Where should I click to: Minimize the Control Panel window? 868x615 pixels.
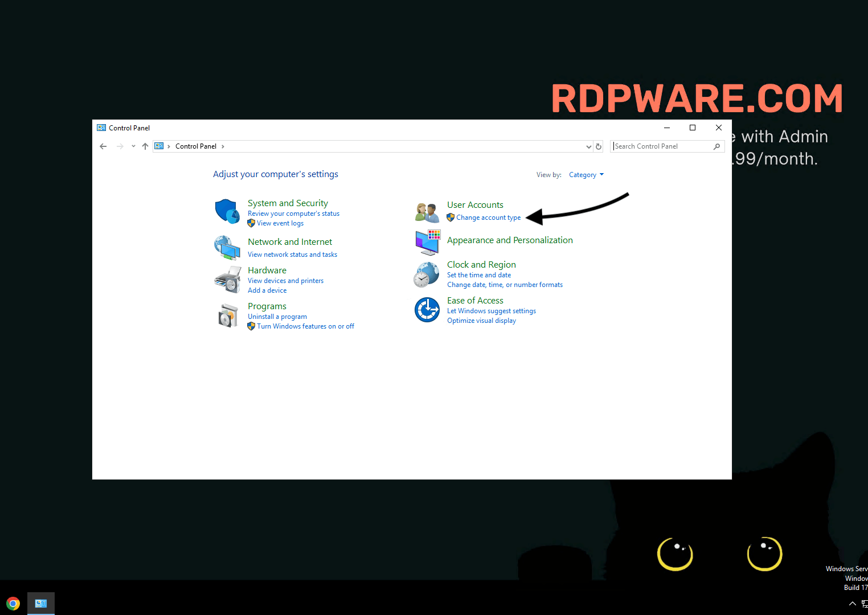pyautogui.click(x=666, y=128)
